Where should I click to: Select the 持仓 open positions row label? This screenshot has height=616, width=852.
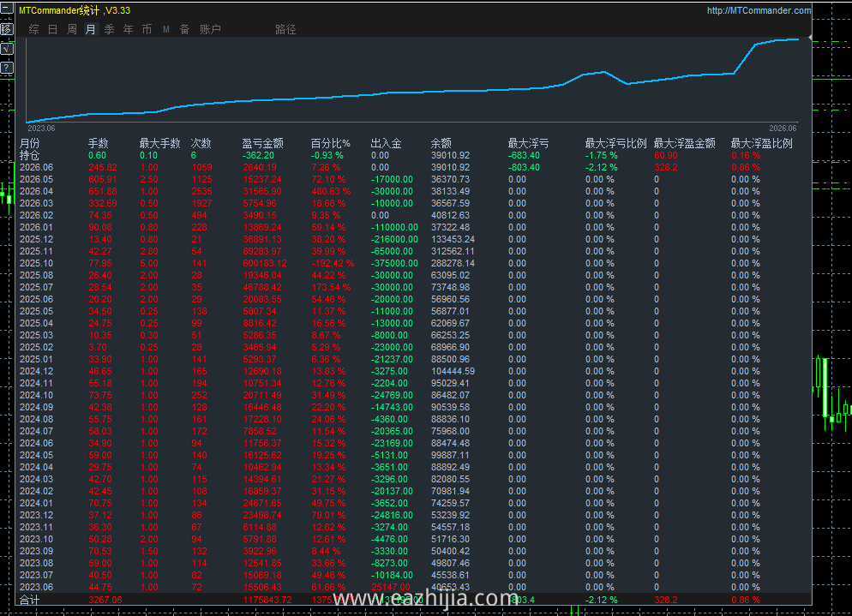29,155
